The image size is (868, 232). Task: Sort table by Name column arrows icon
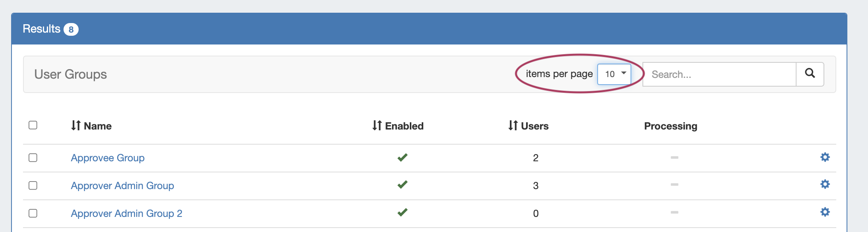tap(76, 126)
